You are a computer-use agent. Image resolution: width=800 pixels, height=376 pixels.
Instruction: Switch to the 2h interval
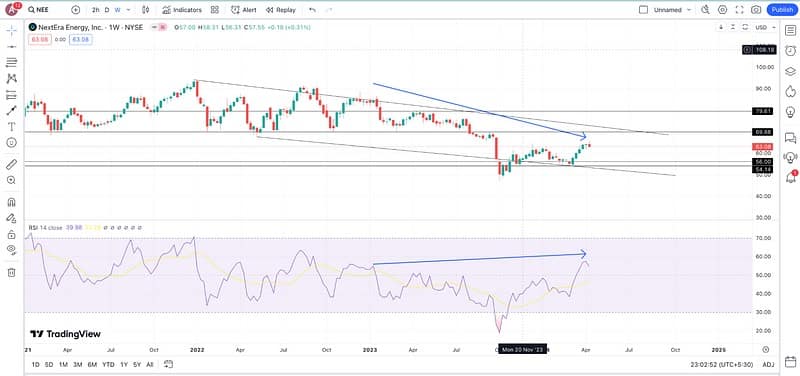(x=96, y=10)
